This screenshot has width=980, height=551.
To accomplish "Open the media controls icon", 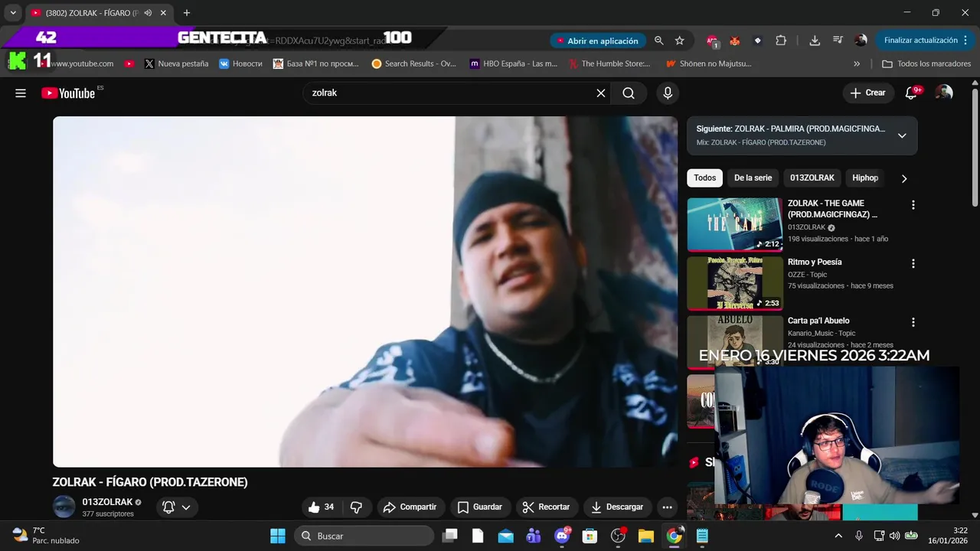I will (x=838, y=41).
